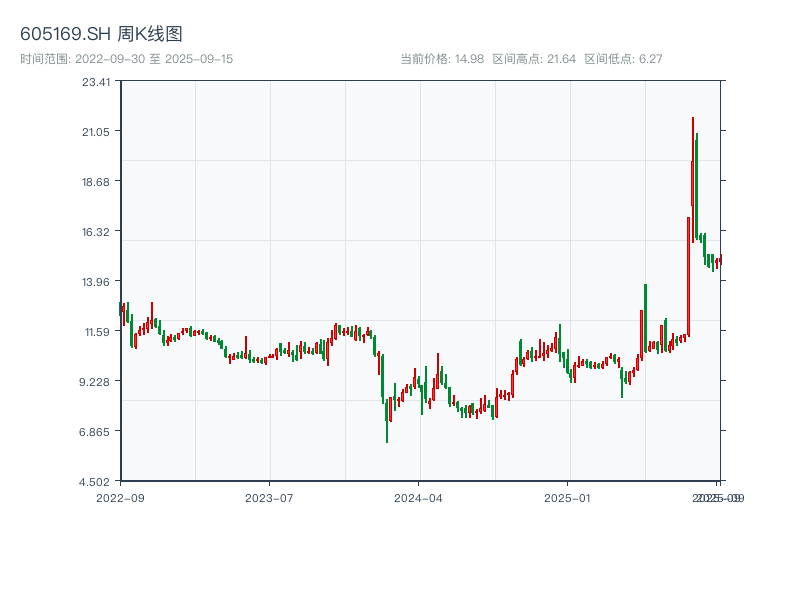This screenshot has width=800, height=600.
Task: Click the 当前价格 14.98 label
Action: point(442,59)
